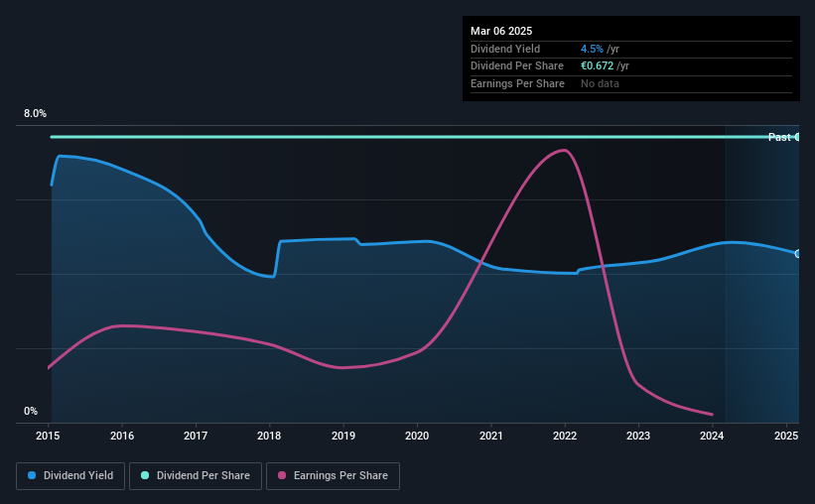This screenshot has width=815, height=504.
Task: Click the Earnings Per Share peak near 2022
Action: [x=564, y=151]
